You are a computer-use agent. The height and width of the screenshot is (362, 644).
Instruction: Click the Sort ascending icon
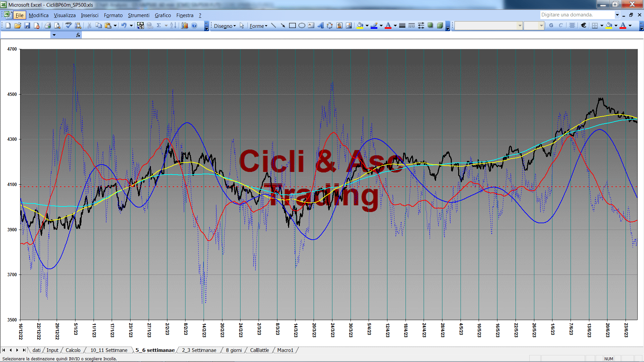(173, 25)
